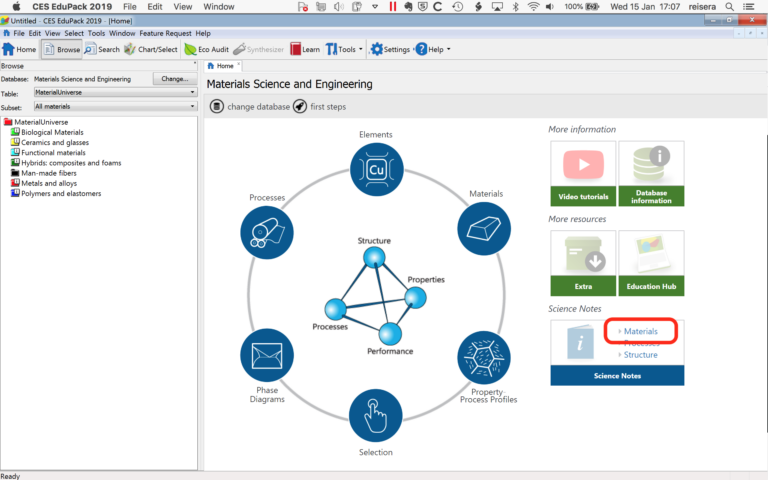This screenshot has height=480, width=768.
Task: Open the Materials science notes link
Action: pos(641,331)
